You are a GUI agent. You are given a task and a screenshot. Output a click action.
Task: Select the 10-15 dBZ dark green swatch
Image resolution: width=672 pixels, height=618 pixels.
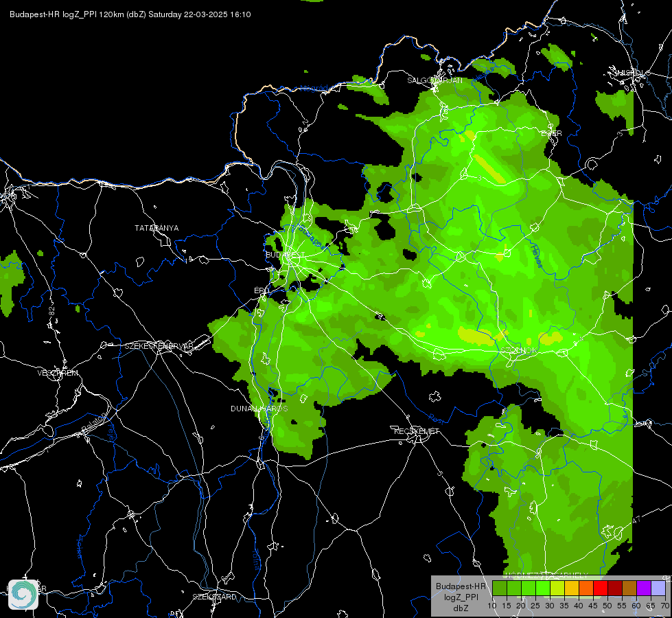point(500,588)
